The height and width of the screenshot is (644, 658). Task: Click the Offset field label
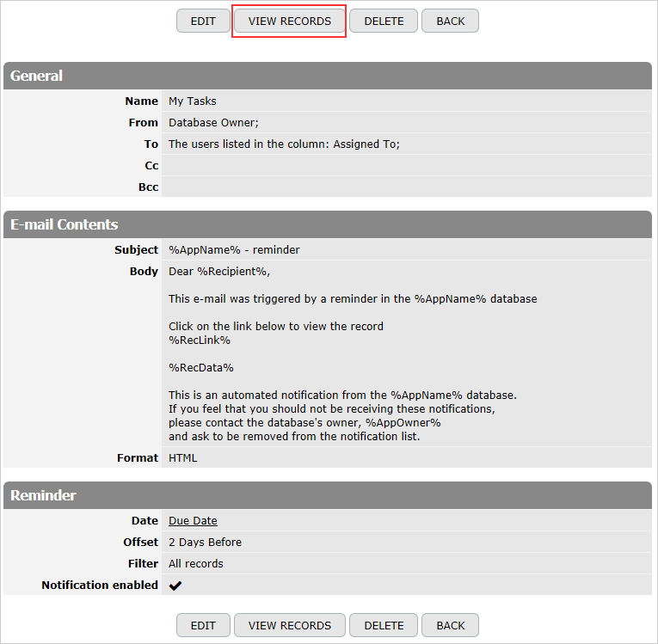point(141,542)
